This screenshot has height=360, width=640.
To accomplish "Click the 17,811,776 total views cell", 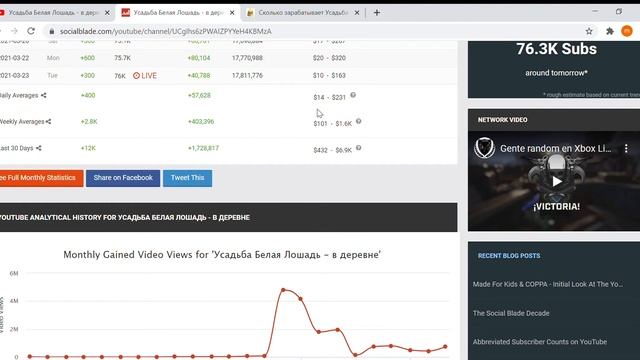I will click(247, 76).
